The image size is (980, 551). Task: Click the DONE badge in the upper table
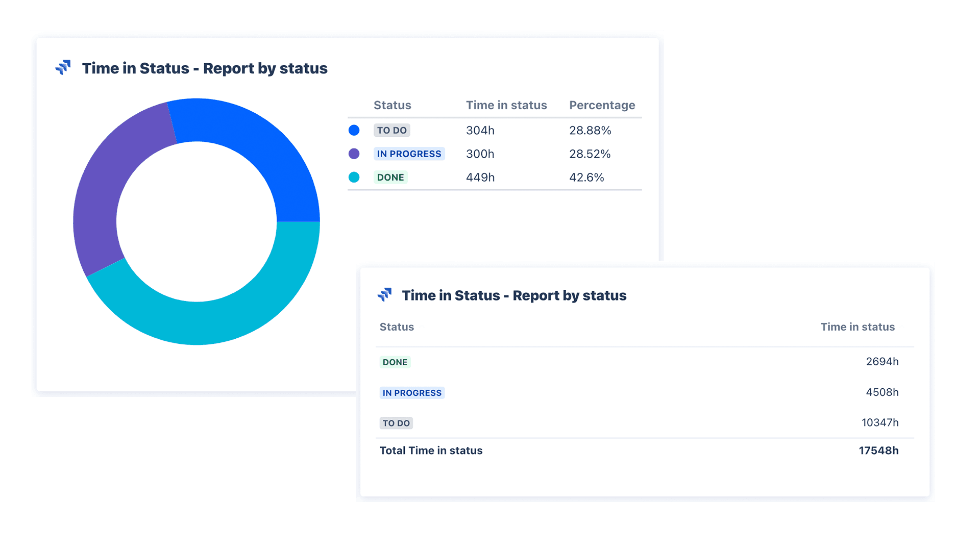click(390, 177)
